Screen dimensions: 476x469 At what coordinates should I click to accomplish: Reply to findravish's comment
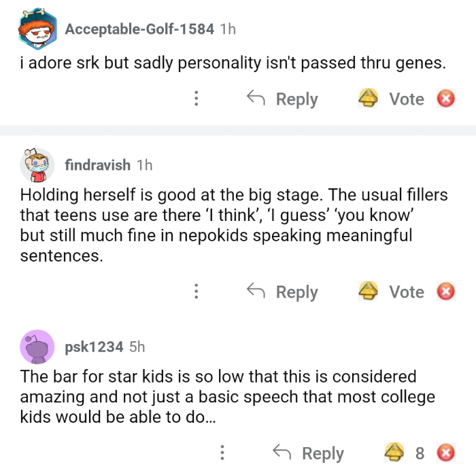282,292
